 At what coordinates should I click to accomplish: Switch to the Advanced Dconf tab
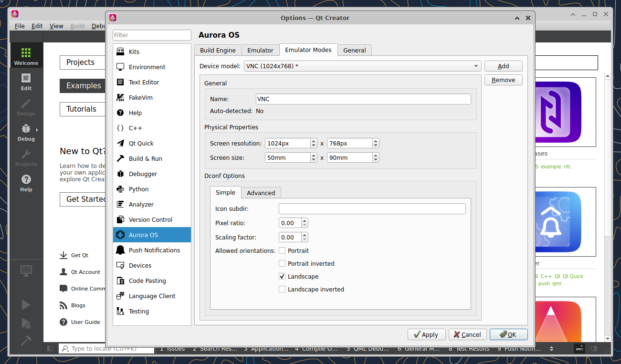(261, 193)
